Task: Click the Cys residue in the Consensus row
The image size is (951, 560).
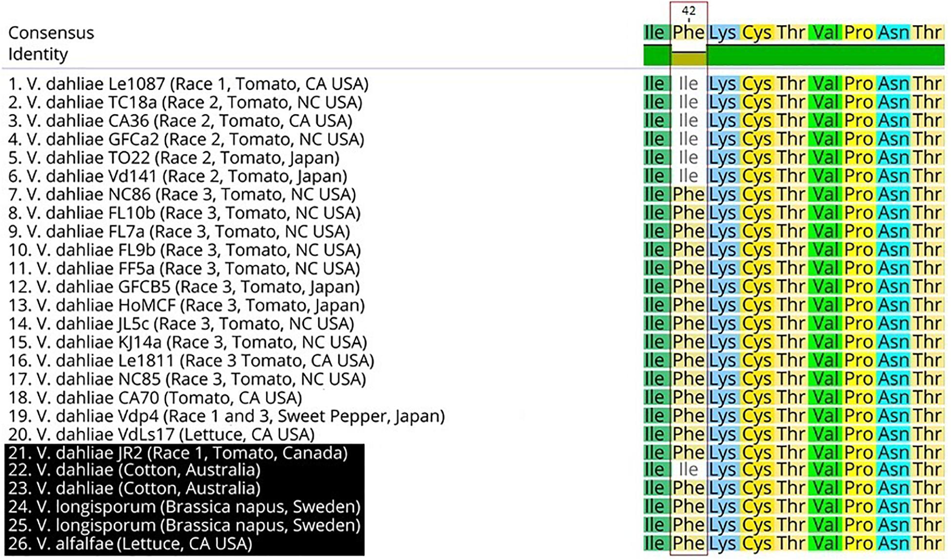Action: [x=757, y=33]
